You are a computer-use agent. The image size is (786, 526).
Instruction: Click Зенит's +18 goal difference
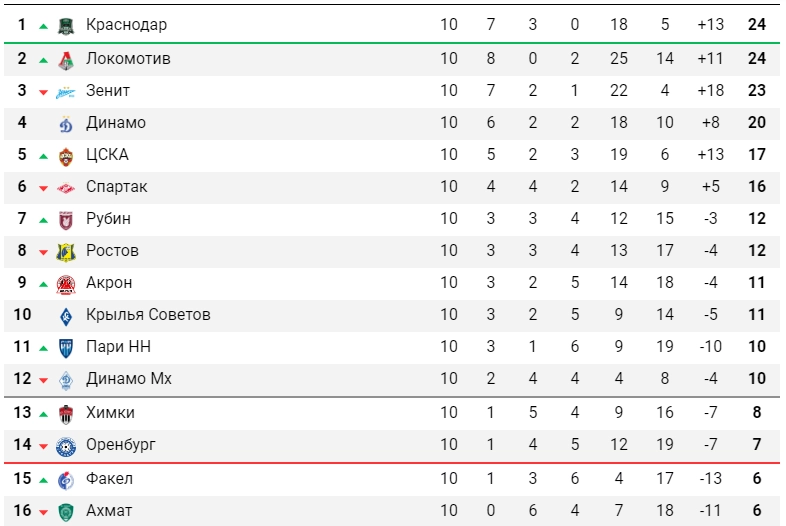pyautogui.click(x=710, y=90)
